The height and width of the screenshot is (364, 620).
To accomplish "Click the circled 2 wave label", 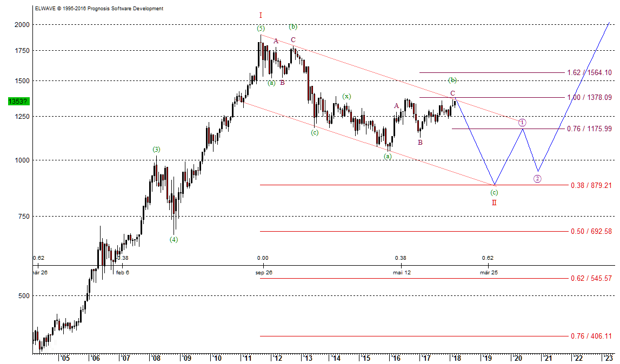I will (537, 179).
